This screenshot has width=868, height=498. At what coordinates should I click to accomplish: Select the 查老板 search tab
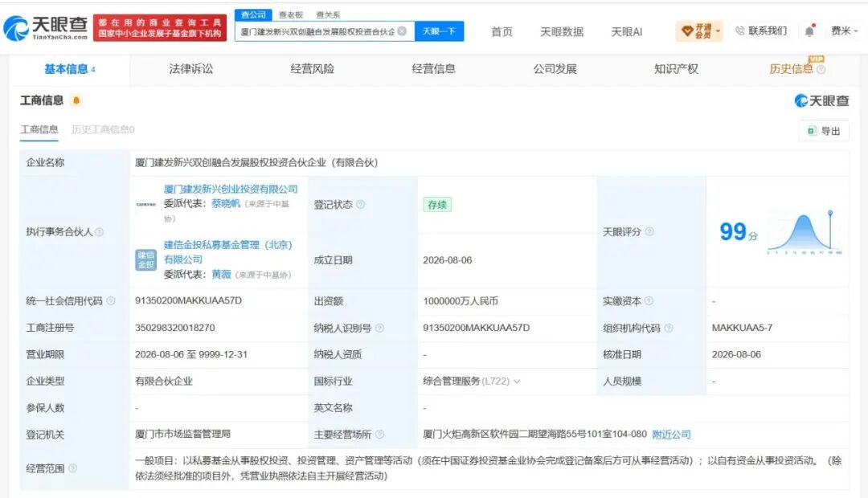291,15
